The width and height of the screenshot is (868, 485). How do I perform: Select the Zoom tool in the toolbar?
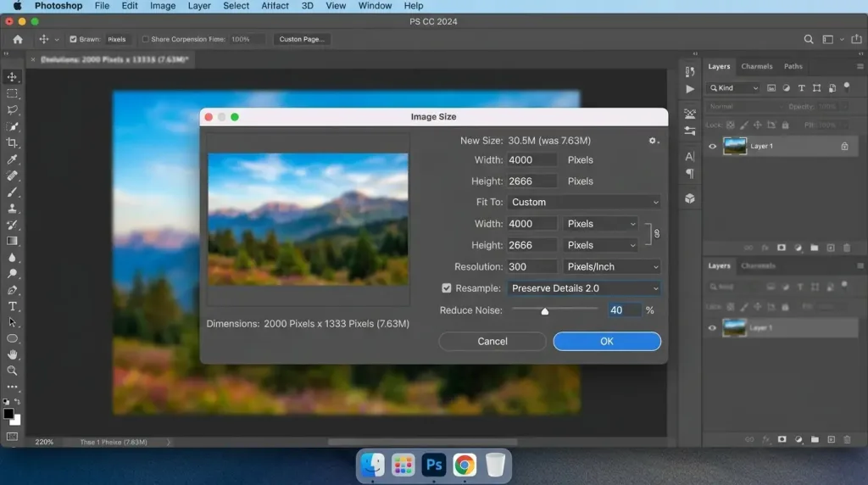[x=12, y=371]
